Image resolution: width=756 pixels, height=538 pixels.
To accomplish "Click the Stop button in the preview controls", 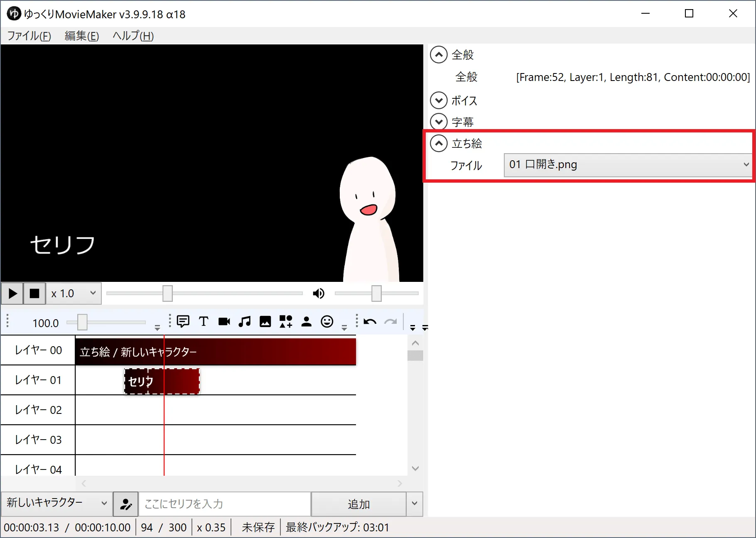I will click(34, 293).
